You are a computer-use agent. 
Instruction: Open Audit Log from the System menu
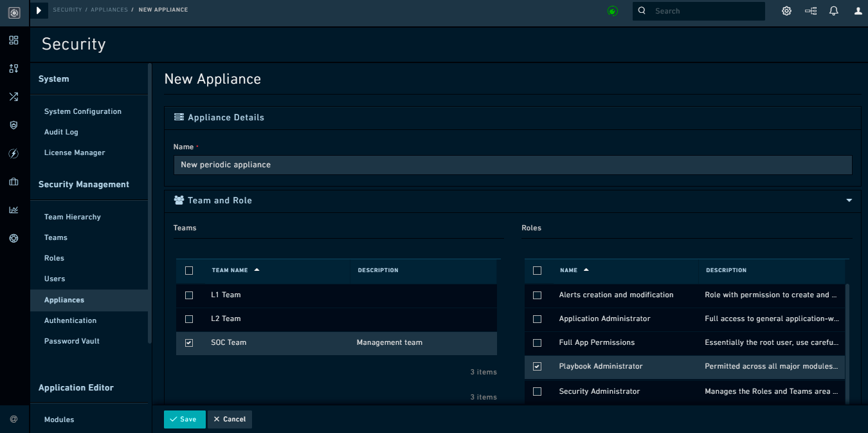click(60, 132)
